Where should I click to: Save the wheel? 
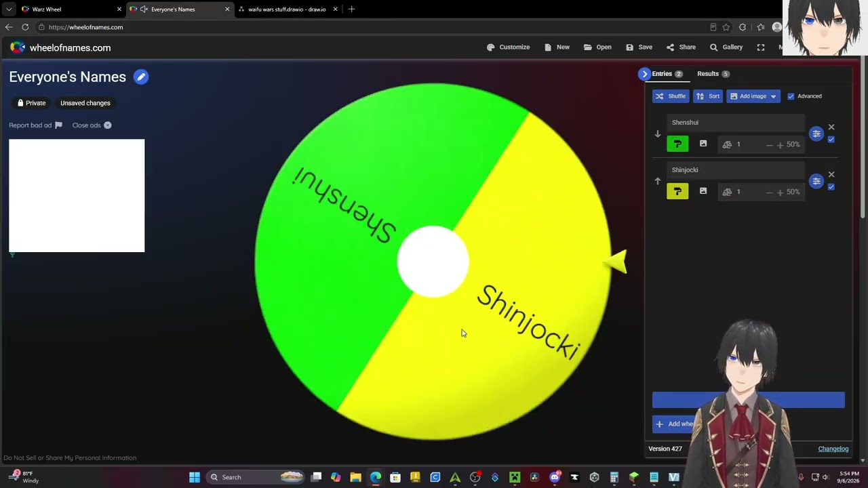click(x=639, y=47)
